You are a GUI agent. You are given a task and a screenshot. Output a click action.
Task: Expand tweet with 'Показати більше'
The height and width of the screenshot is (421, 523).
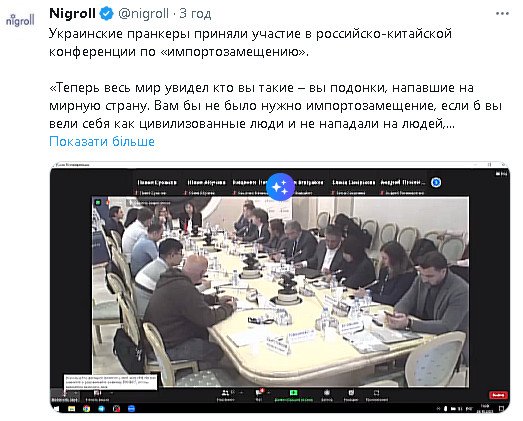pyautogui.click(x=102, y=141)
